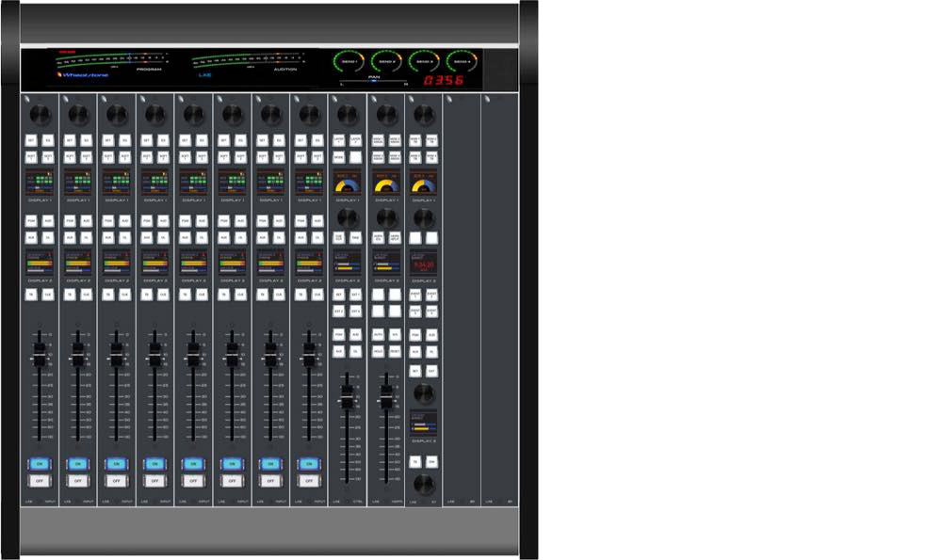
Task: Turn the first channel's top rotary knob
Action: 40,114
